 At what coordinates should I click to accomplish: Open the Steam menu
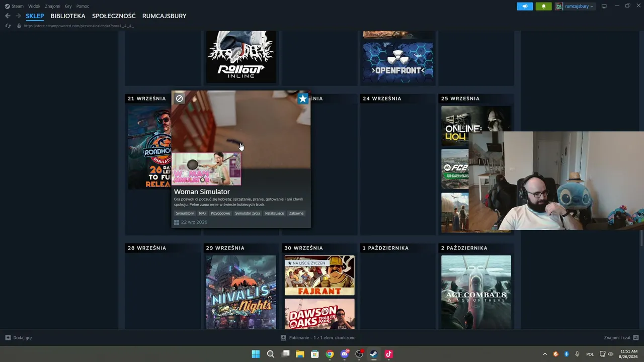(14, 6)
